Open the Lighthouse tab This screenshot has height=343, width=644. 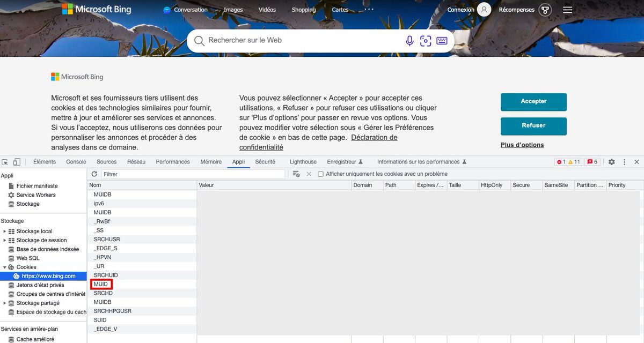[303, 162]
